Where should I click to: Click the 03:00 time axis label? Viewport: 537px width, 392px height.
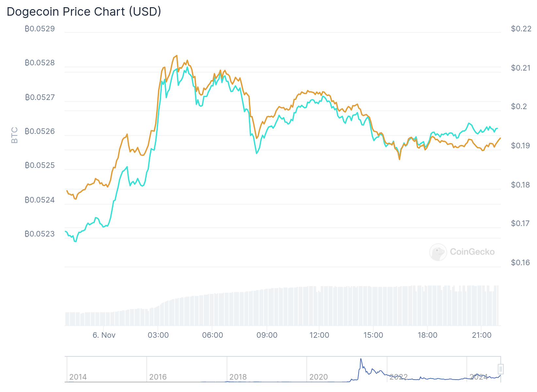pos(158,335)
